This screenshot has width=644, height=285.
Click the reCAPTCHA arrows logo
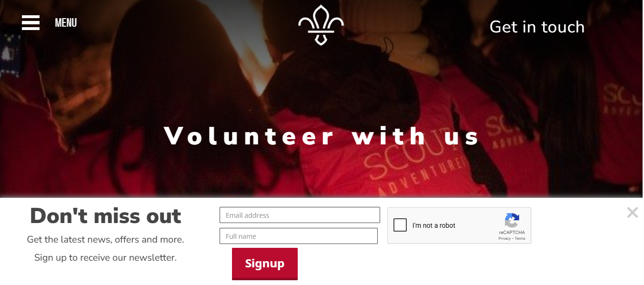click(x=512, y=221)
